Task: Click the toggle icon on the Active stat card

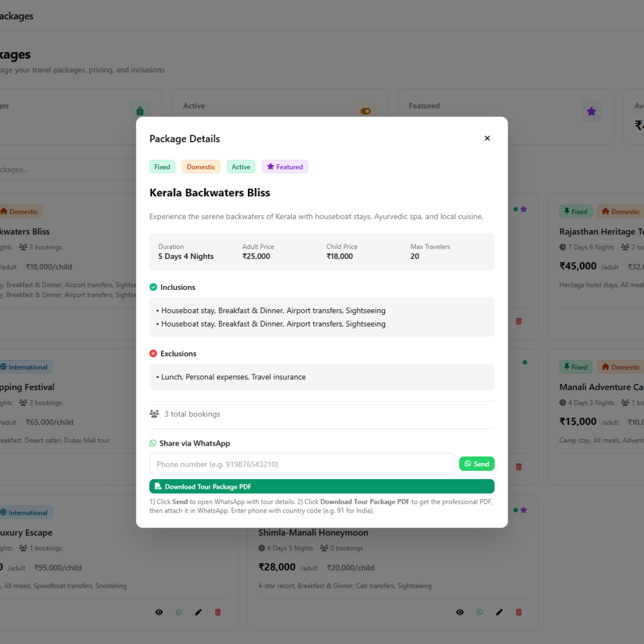Action: [366, 111]
